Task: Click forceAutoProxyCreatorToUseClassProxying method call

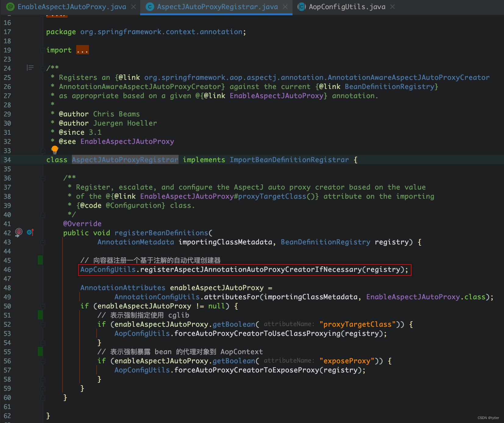Action: (257, 333)
